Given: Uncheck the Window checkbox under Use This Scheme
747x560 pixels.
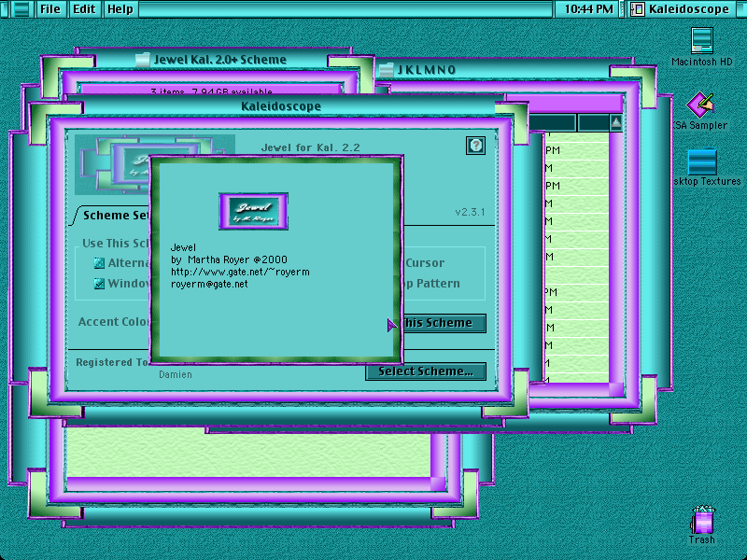Looking at the screenshot, I should [99, 284].
